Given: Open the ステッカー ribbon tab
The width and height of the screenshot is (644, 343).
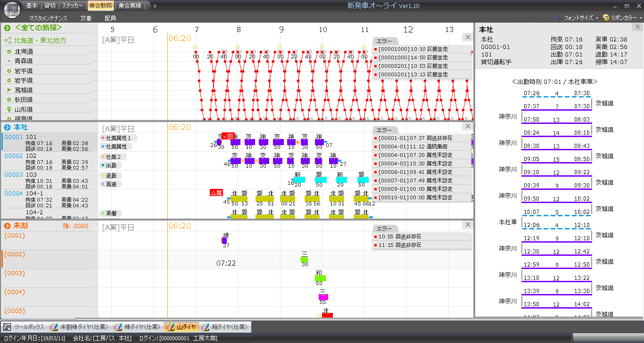Looking at the screenshot, I should click(x=73, y=6).
